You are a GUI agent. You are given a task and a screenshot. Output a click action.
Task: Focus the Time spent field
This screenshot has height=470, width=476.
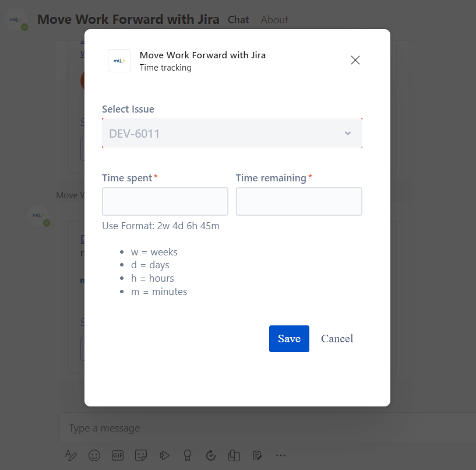point(165,201)
